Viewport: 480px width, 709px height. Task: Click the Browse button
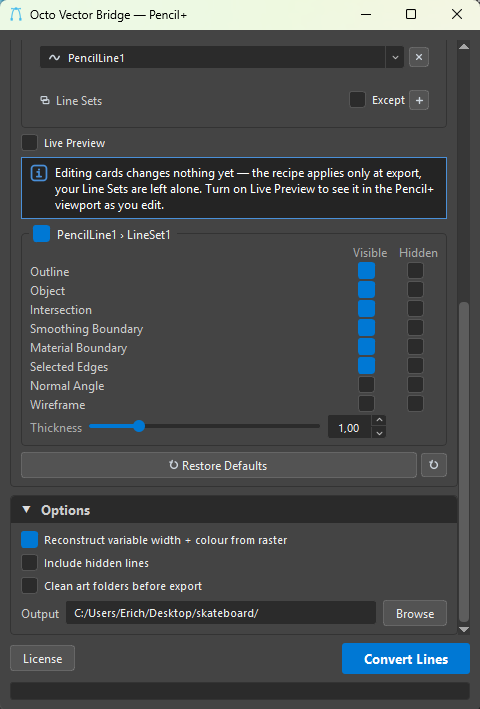(415, 613)
